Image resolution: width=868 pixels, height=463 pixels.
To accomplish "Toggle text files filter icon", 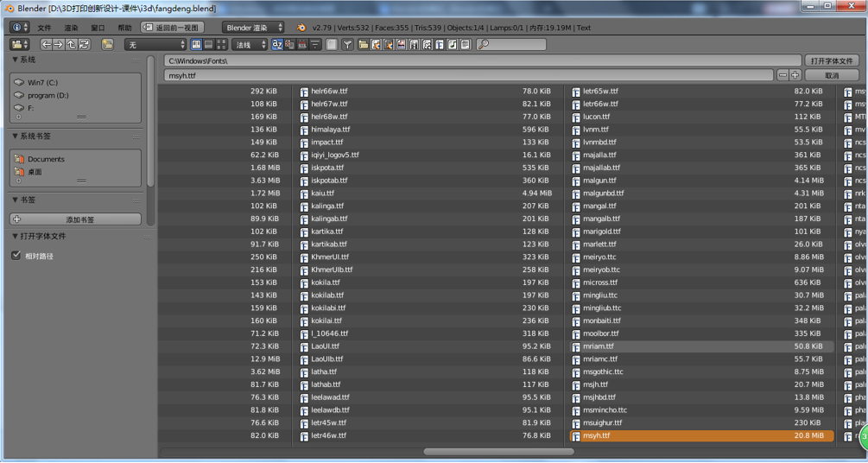I will [x=466, y=44].
